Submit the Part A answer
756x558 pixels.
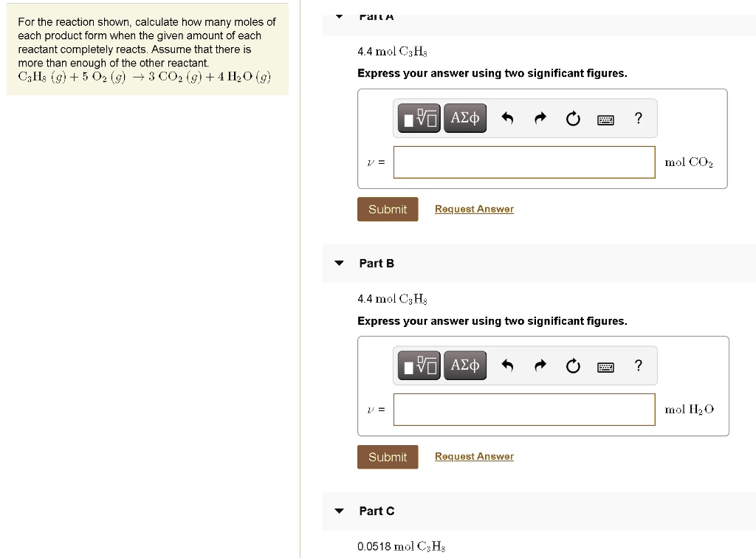coord(388,209)
